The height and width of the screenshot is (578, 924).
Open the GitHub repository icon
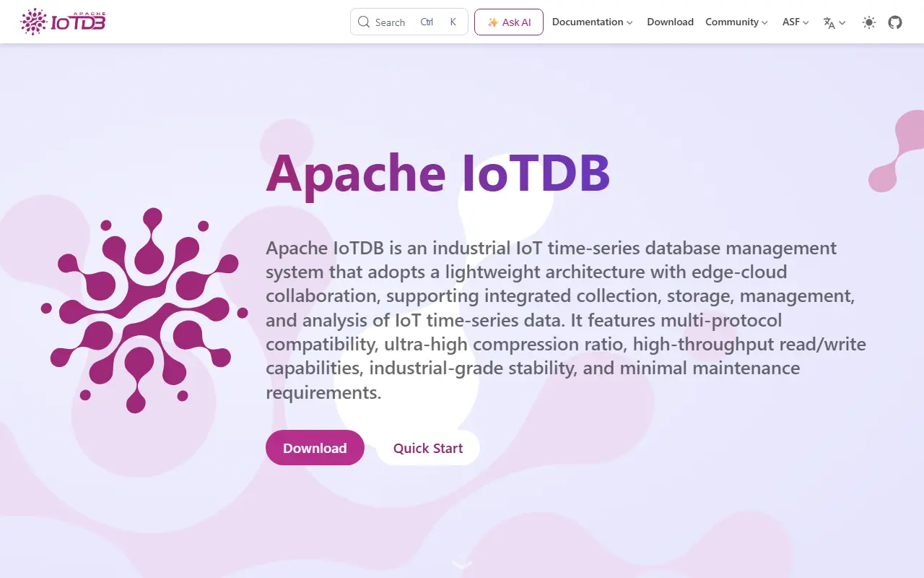895,22
